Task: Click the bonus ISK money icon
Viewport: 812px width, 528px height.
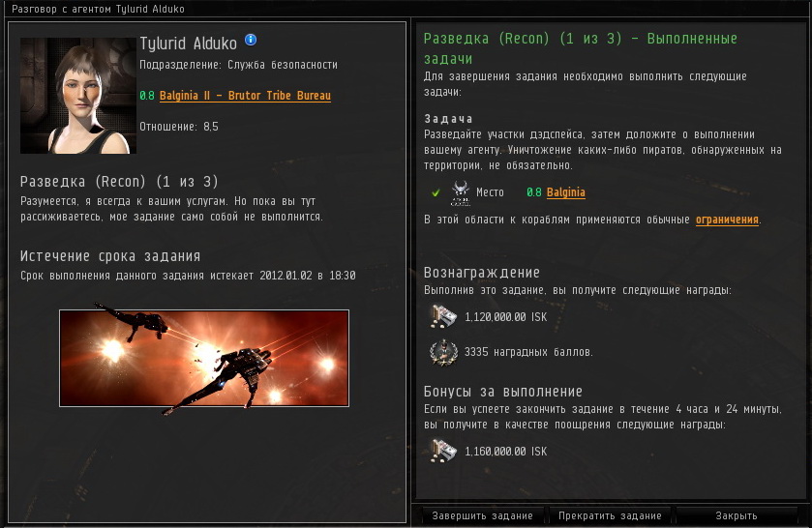Action: 443,451
